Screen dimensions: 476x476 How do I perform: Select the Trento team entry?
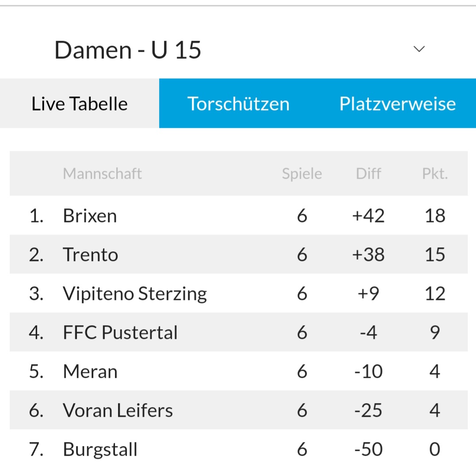pos(91,255)
